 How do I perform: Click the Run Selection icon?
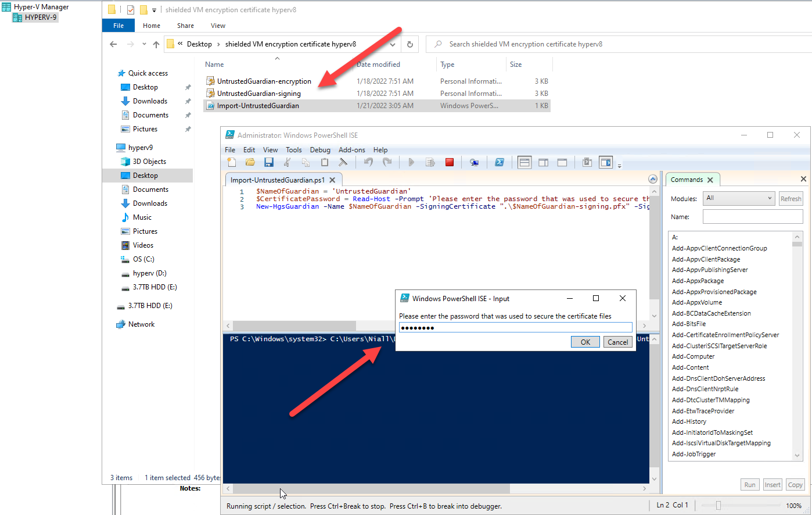click(430, 163)
